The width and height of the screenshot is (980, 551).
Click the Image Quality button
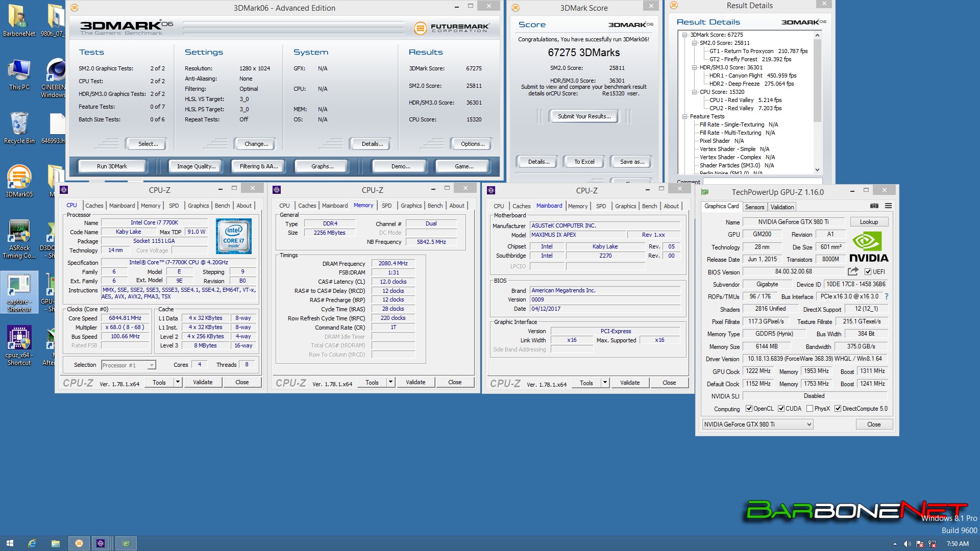pos(196,166)
